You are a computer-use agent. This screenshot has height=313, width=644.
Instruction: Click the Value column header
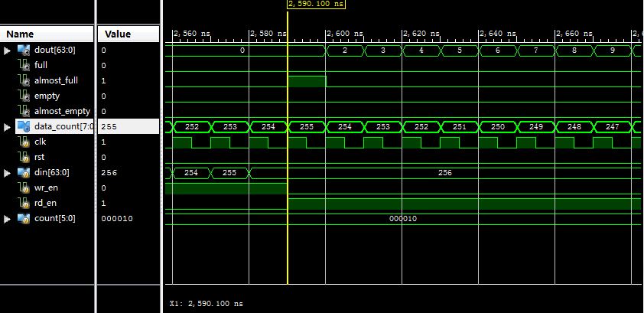tap(128, 34)
